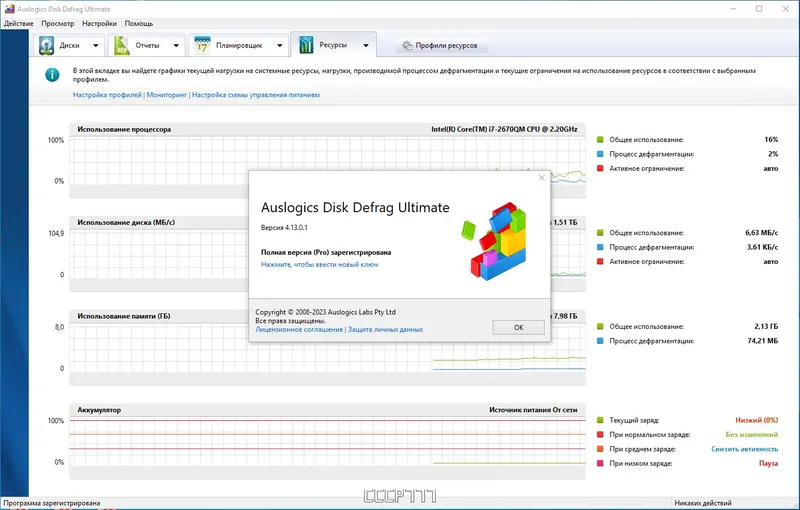Open the Настройка профилей link

[x=107, y=95]
